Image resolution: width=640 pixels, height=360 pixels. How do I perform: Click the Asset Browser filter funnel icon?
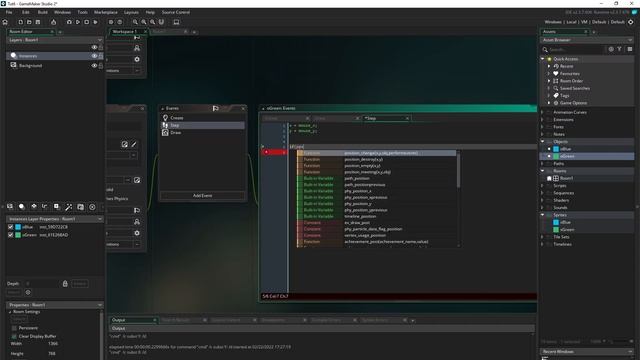tap(620, 49)
